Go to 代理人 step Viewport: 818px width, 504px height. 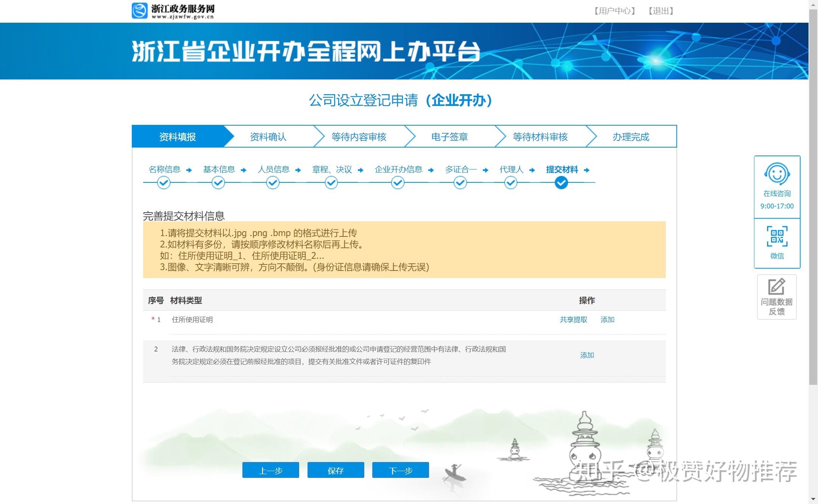coord(511,170)
